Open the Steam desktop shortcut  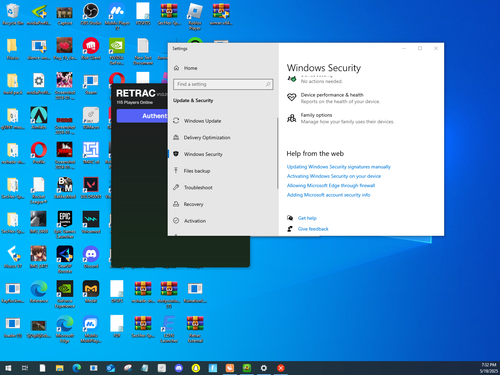[91, 84]
